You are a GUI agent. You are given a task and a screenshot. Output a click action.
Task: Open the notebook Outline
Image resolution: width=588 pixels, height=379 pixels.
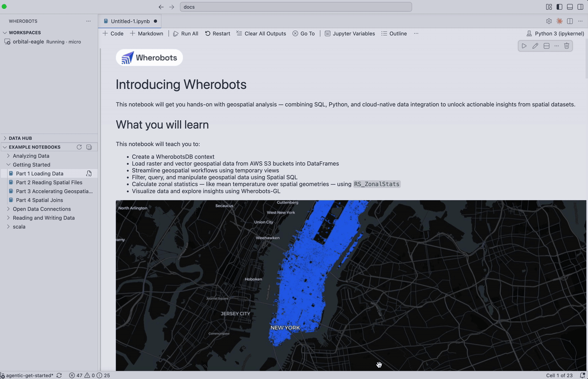coord(394,33)
